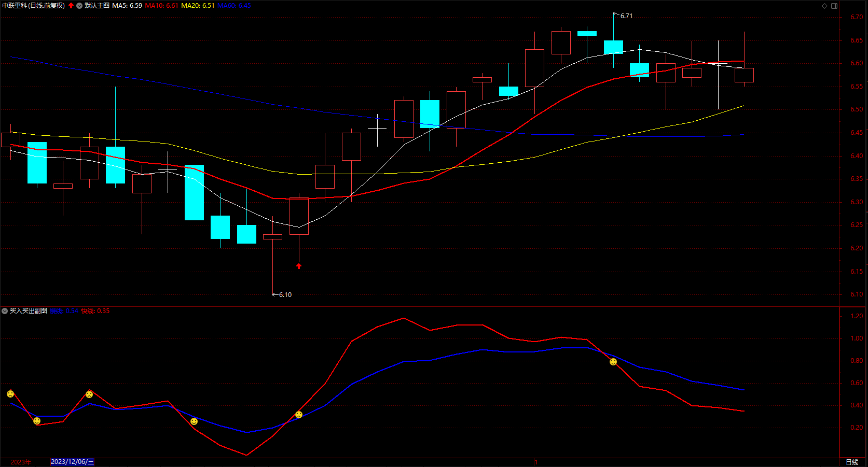Click the MA20: 6.51 label
Screen dimensions: 868x467
coord(198,6)
